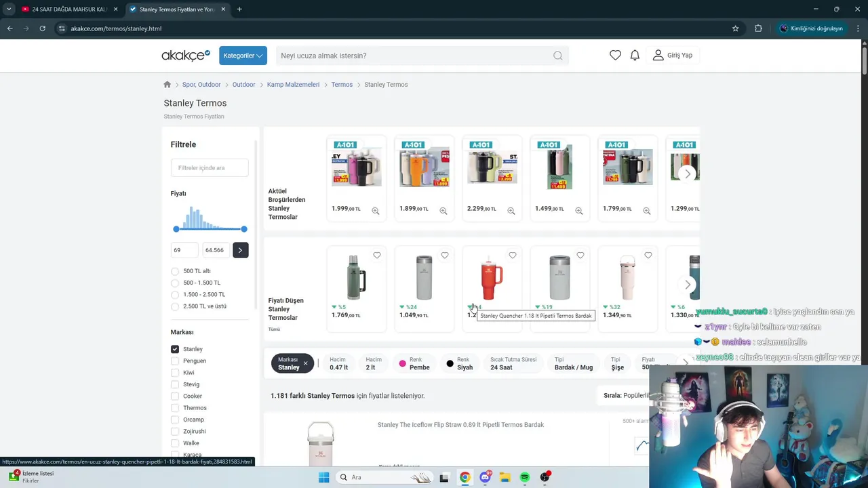Zoom the 1.899,00 TL A101 brochure item

point(443,211)
